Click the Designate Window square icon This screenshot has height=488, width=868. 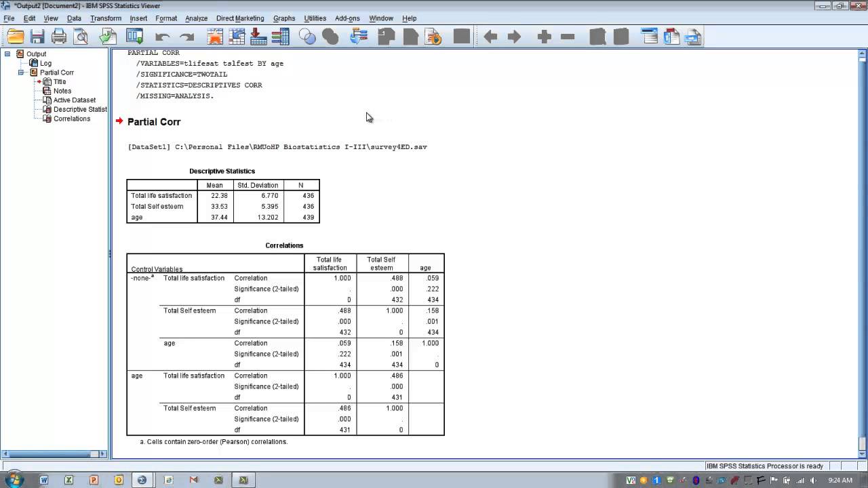point(462,37)
